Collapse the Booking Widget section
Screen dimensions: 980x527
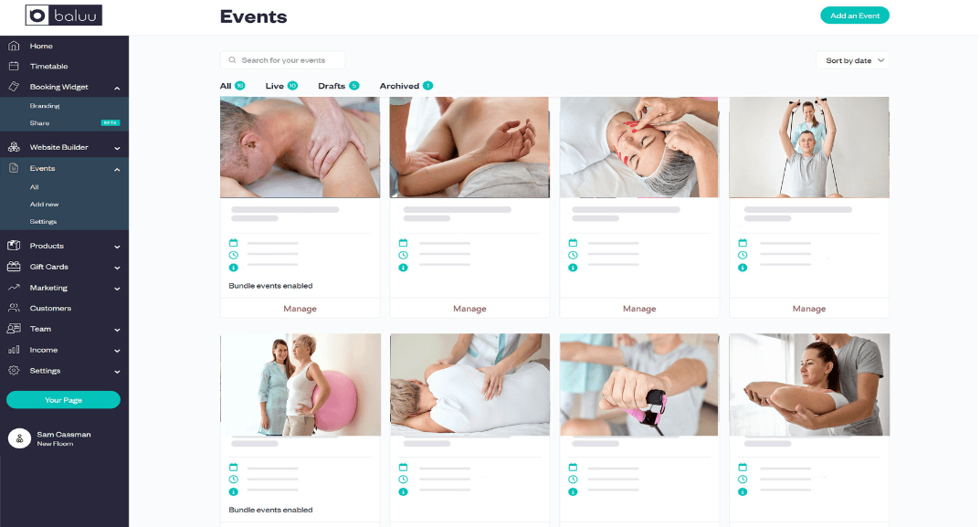117,88
